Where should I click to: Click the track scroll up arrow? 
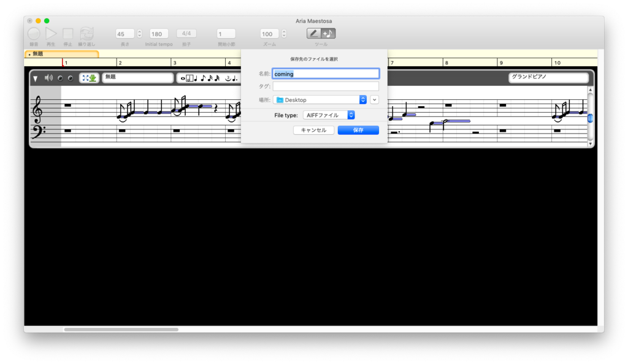tap(591, 90)
